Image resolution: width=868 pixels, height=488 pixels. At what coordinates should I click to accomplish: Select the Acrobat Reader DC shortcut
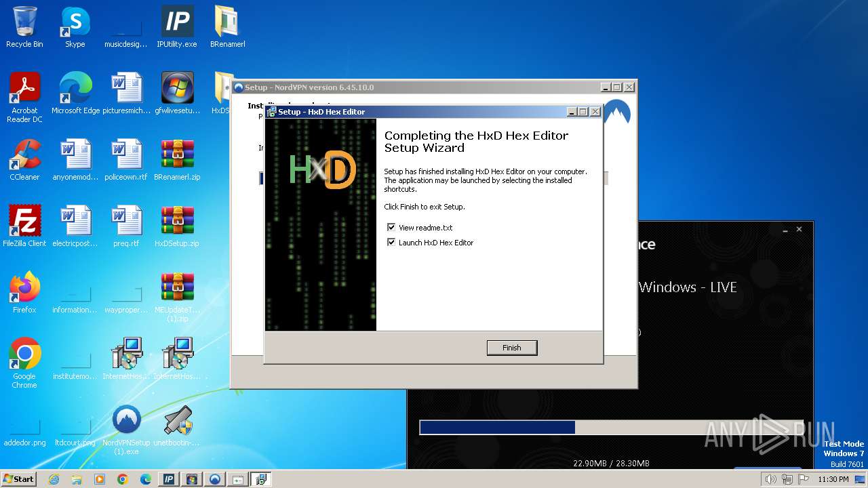coord(24,98)
